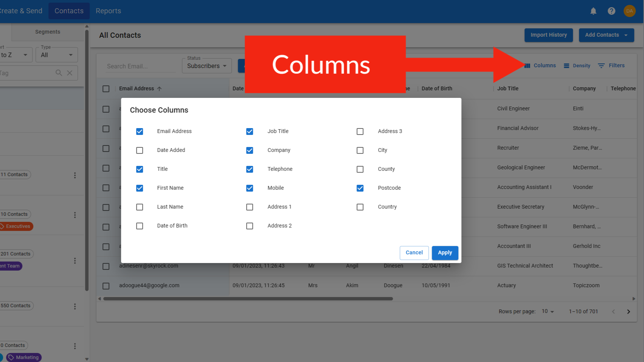Viewport: 644px width, 362px height.
Task: Click the Import History button
Action: [x=548, y=35]
